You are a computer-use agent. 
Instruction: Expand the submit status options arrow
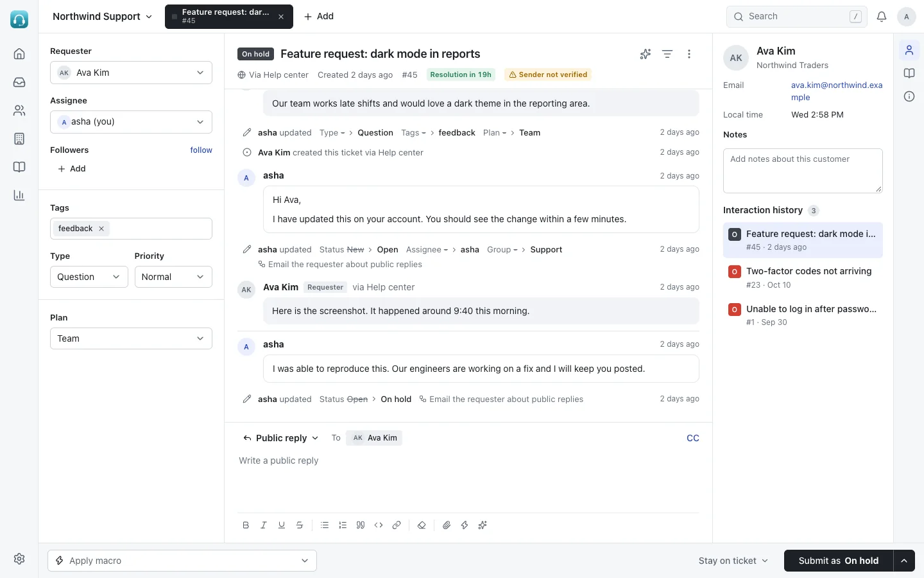[x=904, y=561]
